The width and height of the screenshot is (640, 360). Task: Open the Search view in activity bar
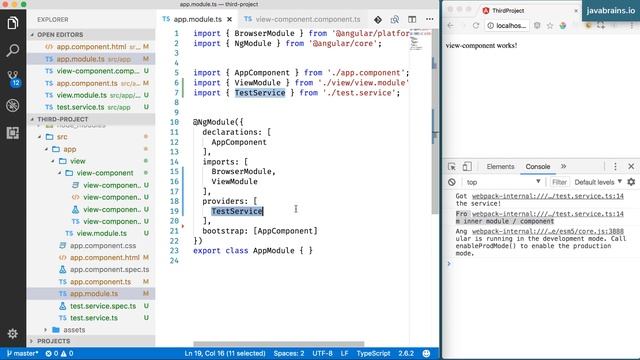pyautogui.click(x=13, y=50)
